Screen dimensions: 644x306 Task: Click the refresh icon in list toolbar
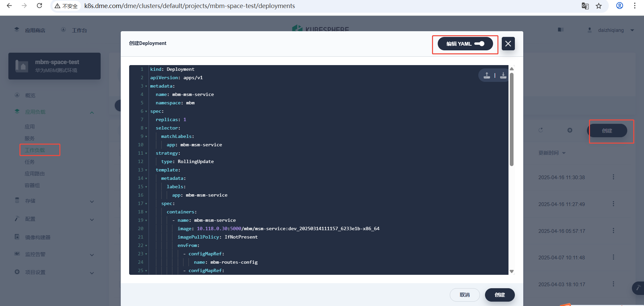point(541,130)
